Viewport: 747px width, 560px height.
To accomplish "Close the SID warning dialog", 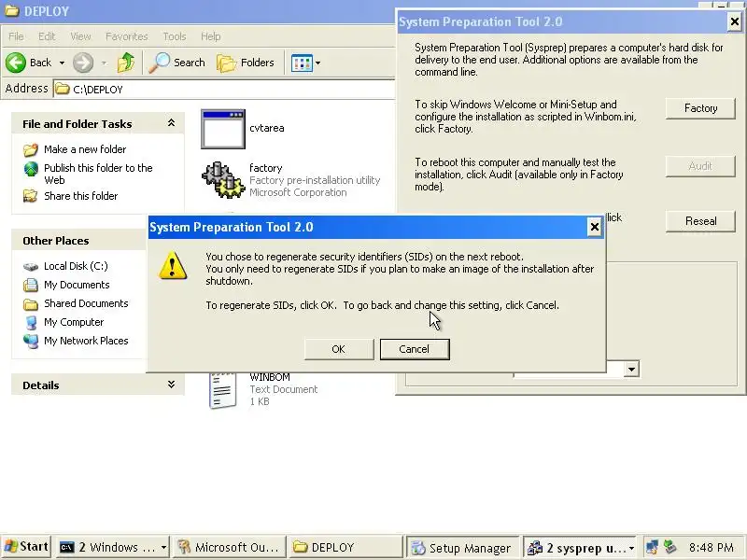I will coord(595,227).
